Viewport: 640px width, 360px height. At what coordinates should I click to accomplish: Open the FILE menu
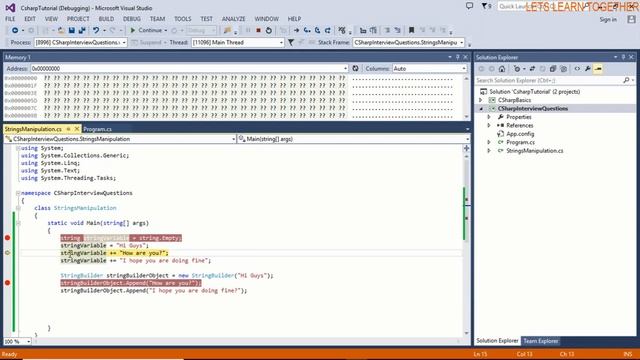[10, 19]
